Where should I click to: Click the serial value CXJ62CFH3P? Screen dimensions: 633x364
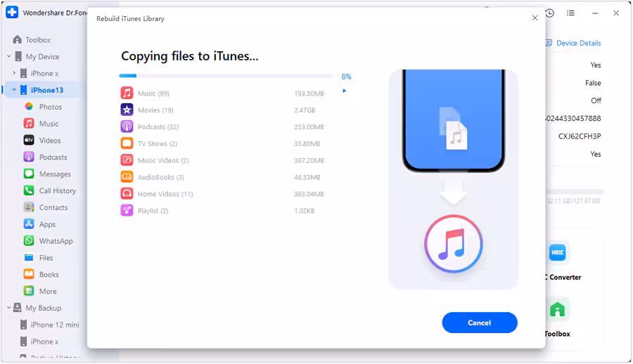tap(580, 136)
